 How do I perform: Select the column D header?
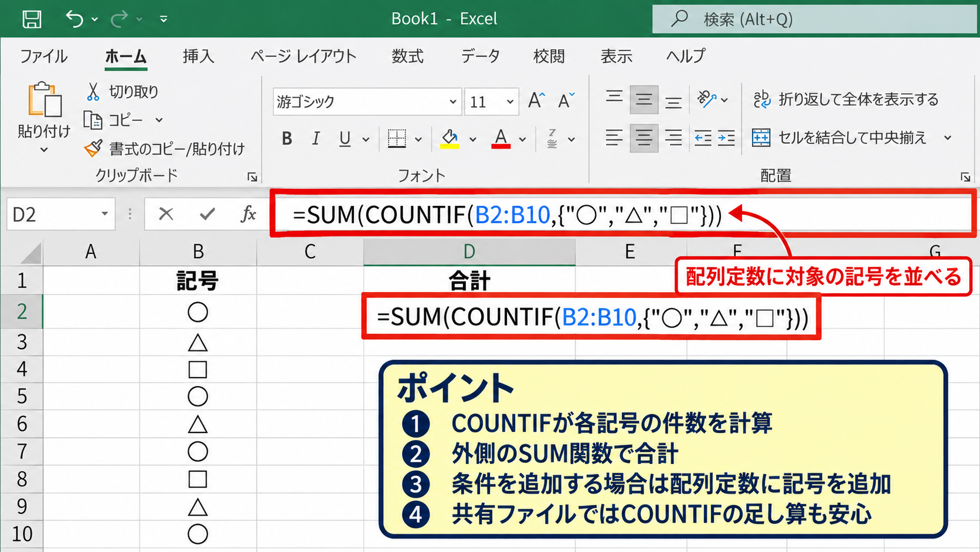pos(469,252)
